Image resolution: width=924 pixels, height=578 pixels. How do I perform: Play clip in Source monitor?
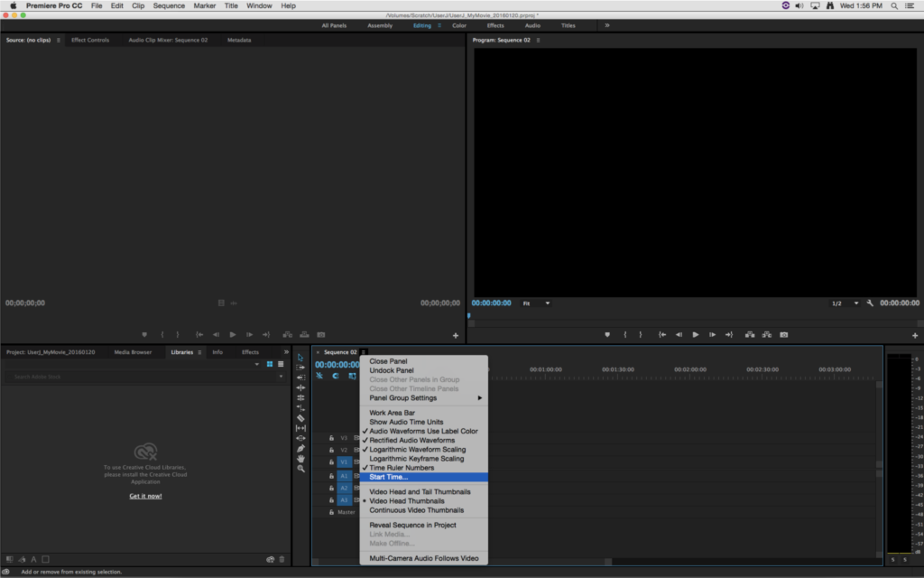[233, 334]
